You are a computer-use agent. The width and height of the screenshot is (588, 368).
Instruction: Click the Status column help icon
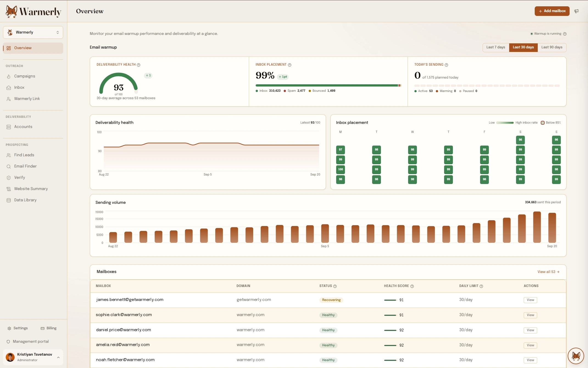tap(335, 286)
